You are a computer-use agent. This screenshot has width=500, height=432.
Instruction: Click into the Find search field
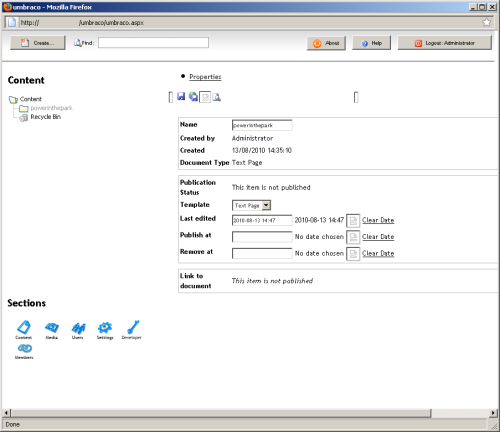(x=153, y=43)
